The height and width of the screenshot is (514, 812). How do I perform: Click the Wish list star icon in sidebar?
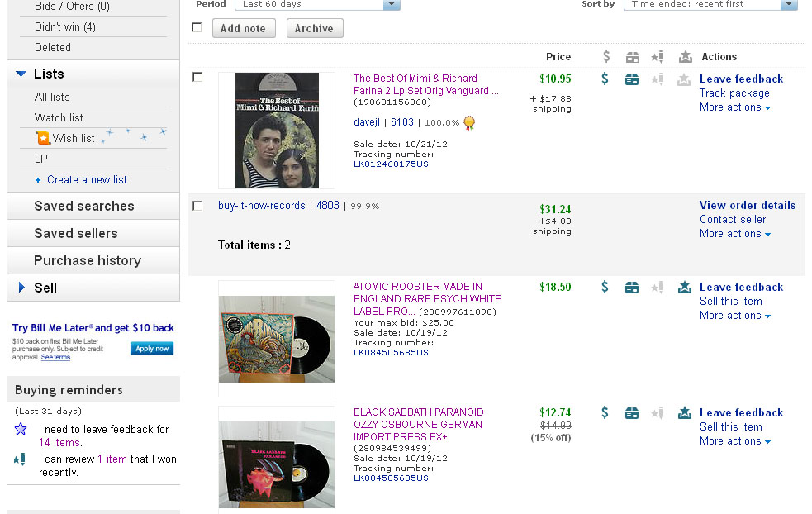coord(43,138)
